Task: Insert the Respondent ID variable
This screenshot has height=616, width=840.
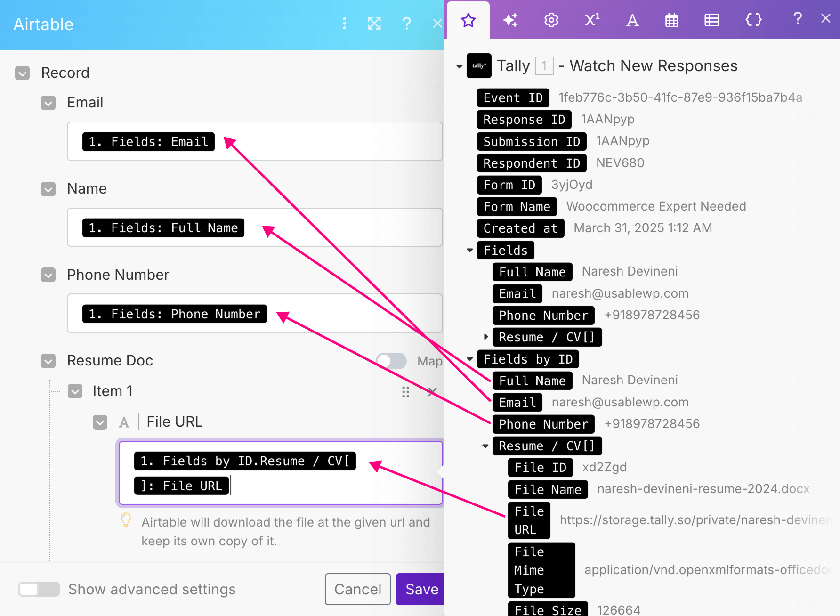Action: coord(532,163)
